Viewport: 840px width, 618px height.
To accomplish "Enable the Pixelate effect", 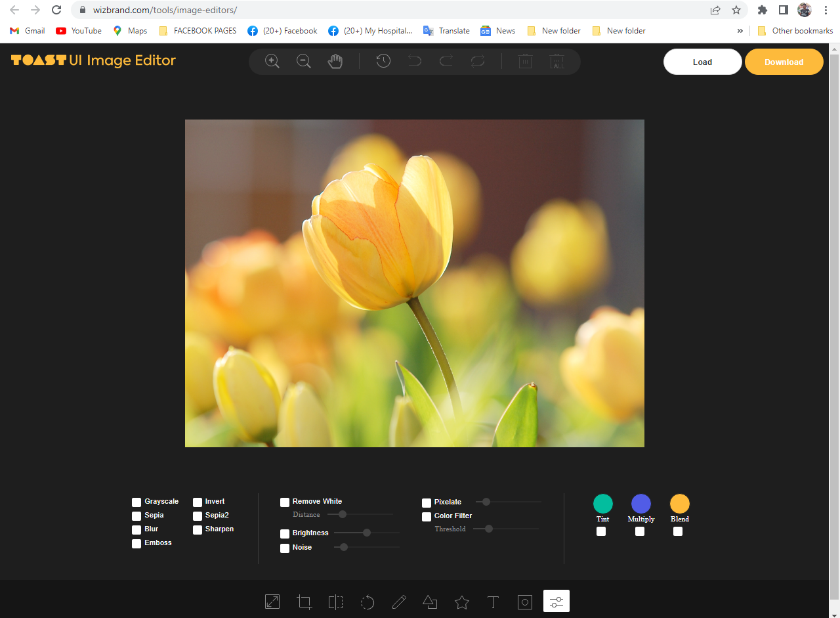I will click(426, 502).
